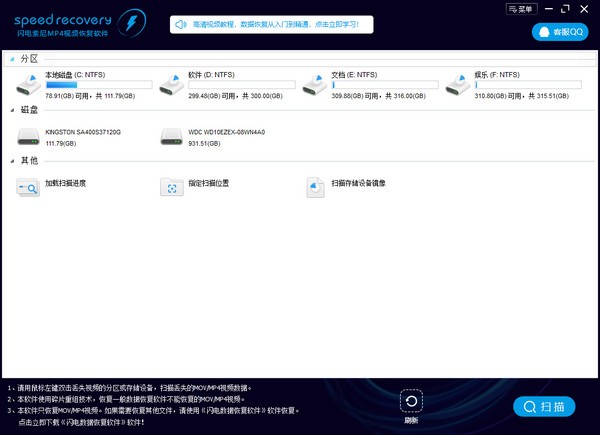Collapse the 磁盘 disks section
The width and height of the screenshot is (600, 435).
pos(12,111)
